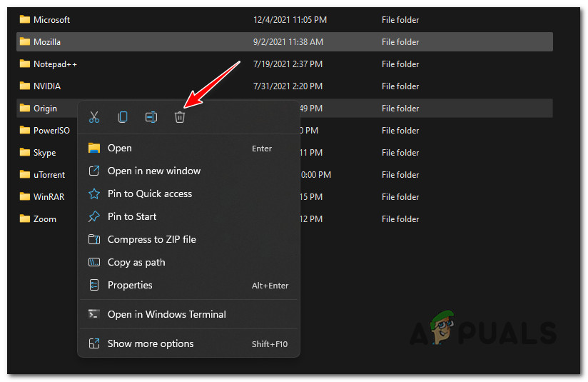Click the WinRAR folder name
This screenshot has height=382, width=588.
(x=49, y=197)
